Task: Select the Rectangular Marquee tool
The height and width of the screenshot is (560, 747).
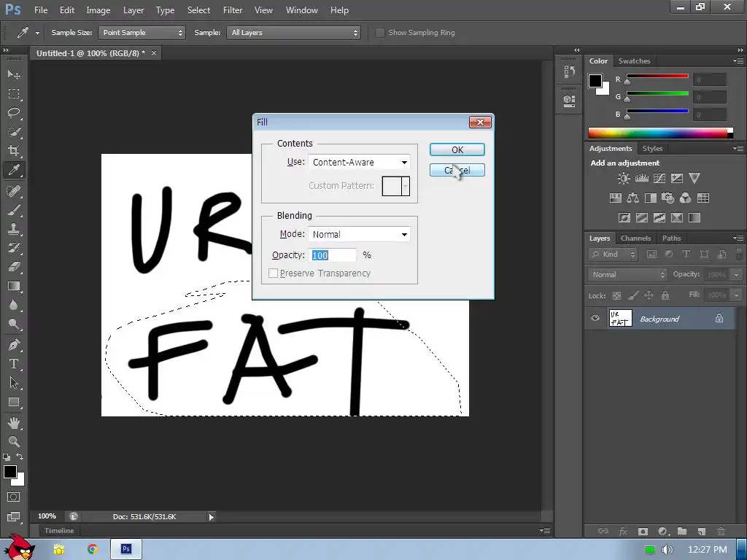Action: point(14,94)
